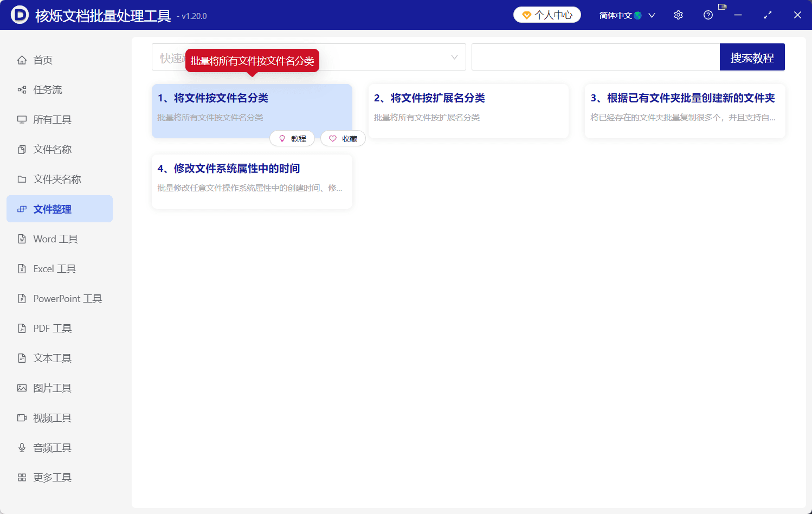This screenshot has height=514, width=812.
Task: Open the 首页 home icon in sidebar
Action: coord(21,60)
